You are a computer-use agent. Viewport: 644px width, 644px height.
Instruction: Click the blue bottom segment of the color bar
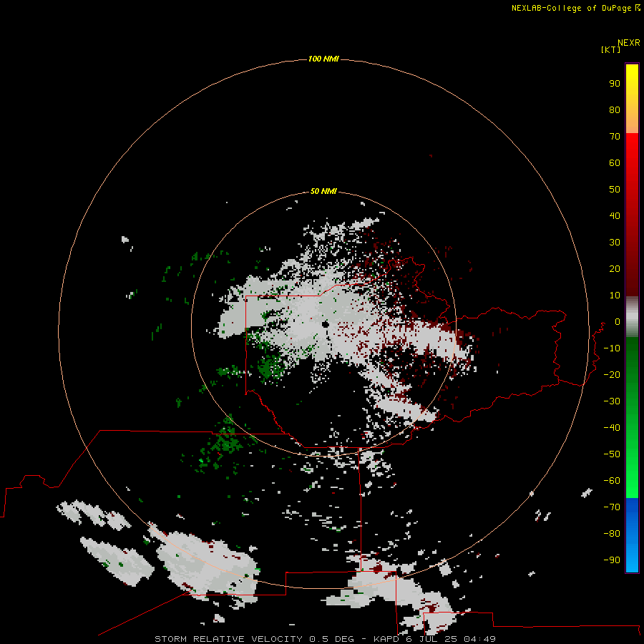(x=632, y=535)
